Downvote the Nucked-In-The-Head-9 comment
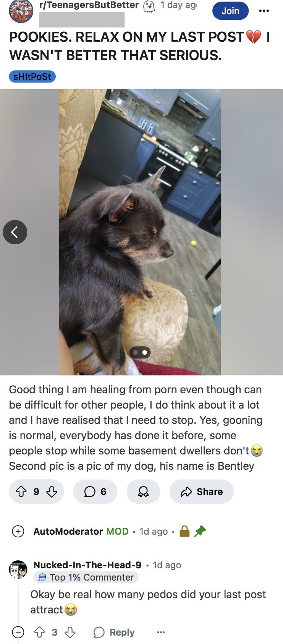Viewport: 283px width, 644px height. [x=70, y=632]
